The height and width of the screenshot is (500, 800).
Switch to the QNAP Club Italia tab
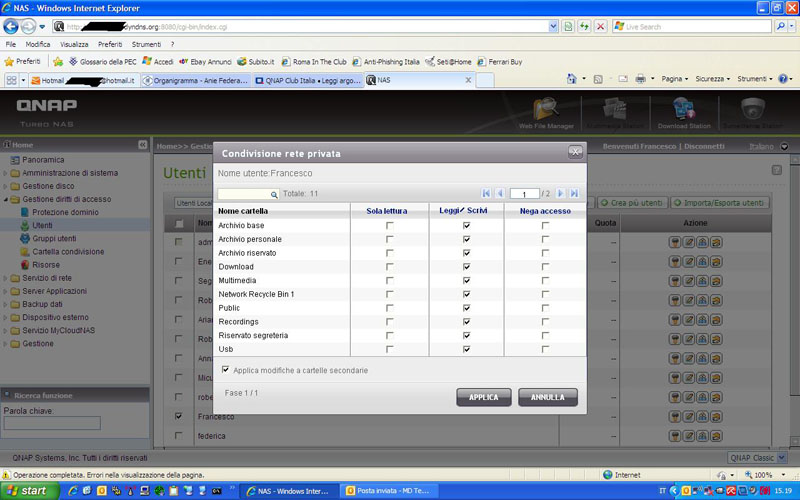coord(308,80)
